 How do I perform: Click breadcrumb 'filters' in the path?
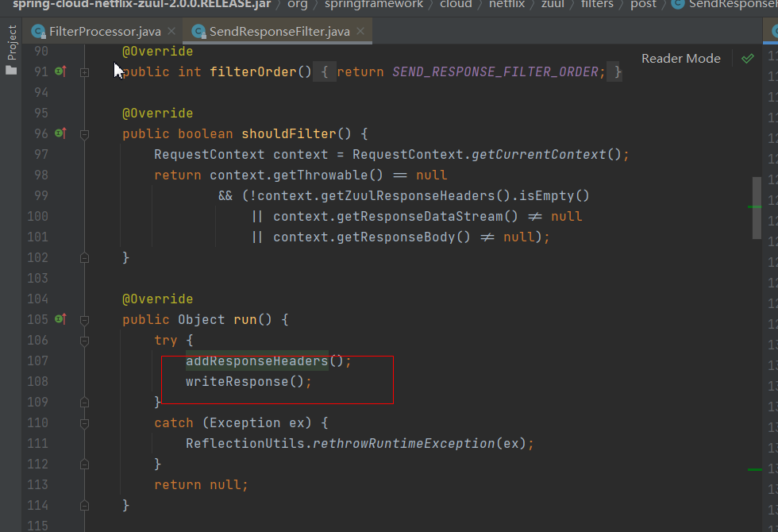click(x=597, y=5)
